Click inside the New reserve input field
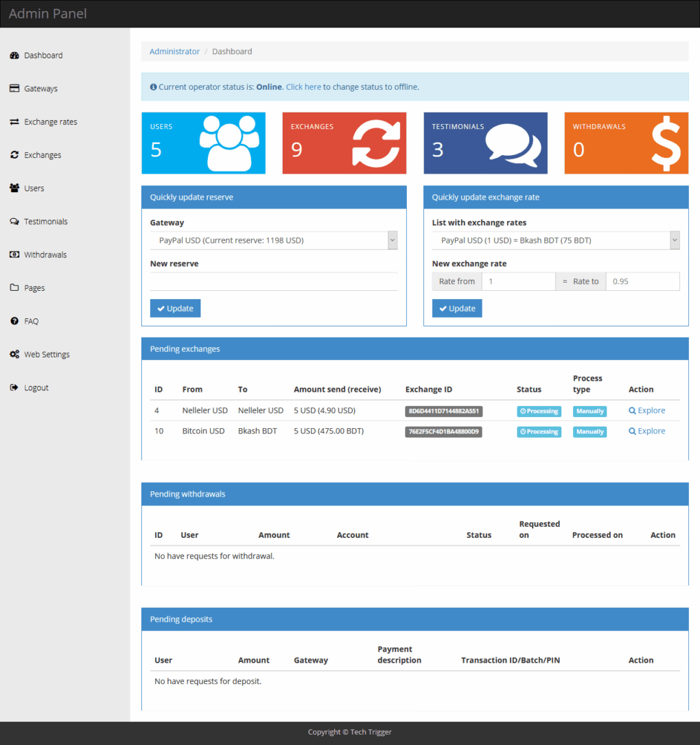 click(x=273, y=281)
